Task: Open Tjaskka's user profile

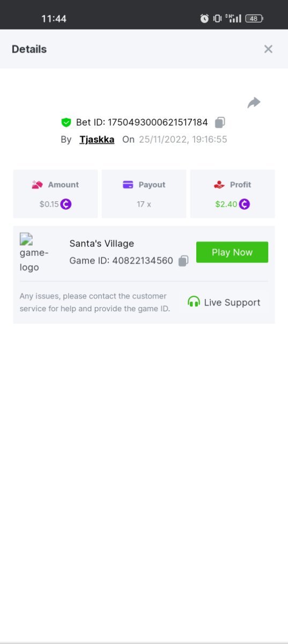Action: click(97, 140)
